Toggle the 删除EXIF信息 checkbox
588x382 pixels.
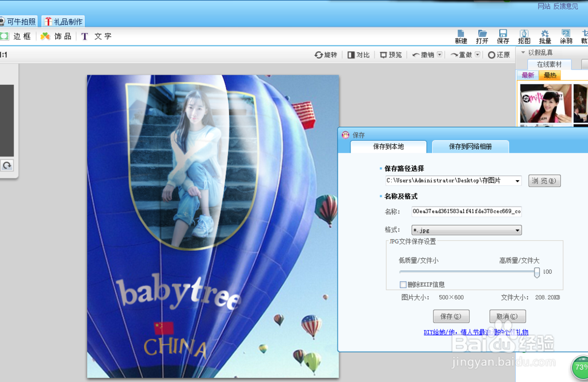coord(403,284)
